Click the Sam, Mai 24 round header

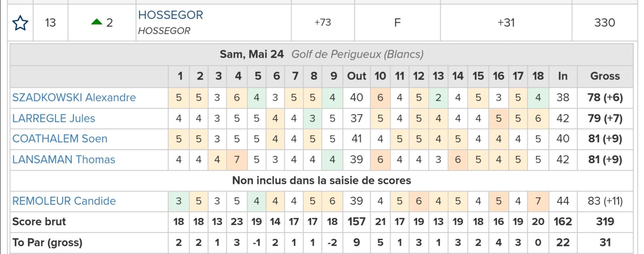click(x=252, y=54)
